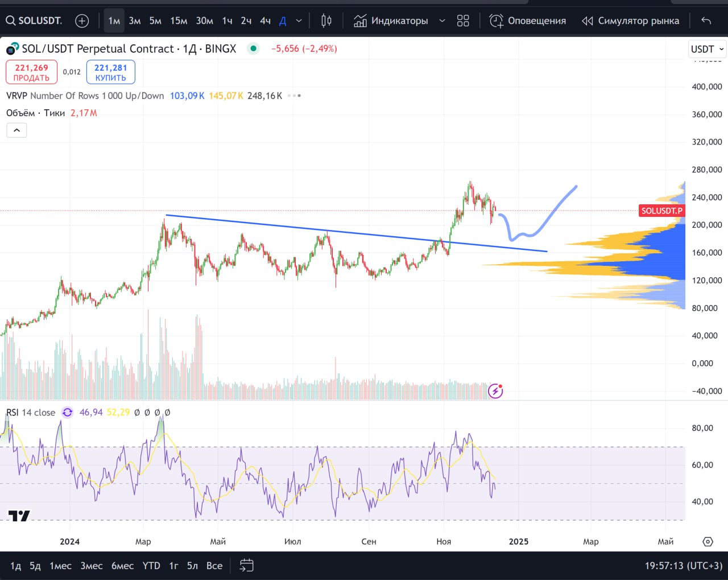This screenshot has width=728, height=580.
Task: Click the 0,012 spread value
Action: tap(72, 72)
